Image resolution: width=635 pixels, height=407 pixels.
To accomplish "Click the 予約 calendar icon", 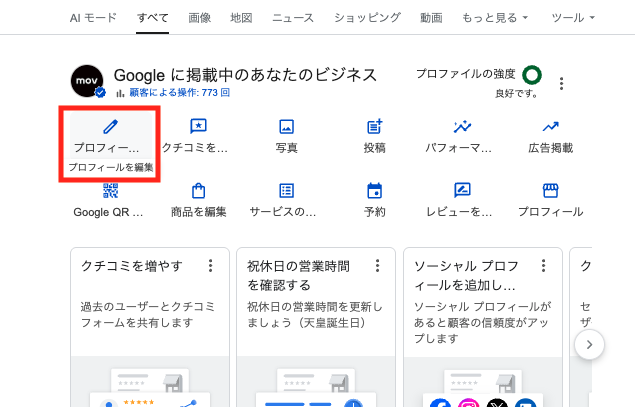I will 375,190.
